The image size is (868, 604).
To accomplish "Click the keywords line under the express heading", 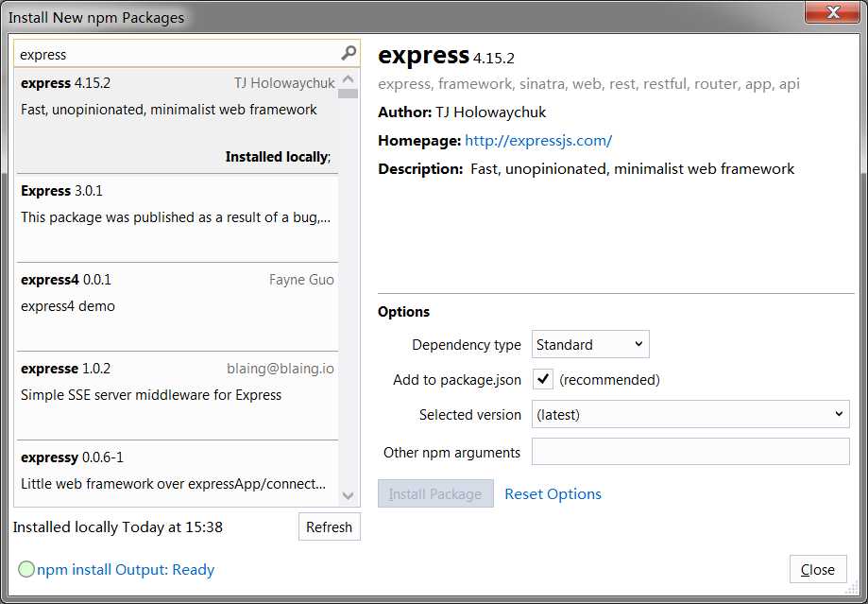I will [588, 84].
